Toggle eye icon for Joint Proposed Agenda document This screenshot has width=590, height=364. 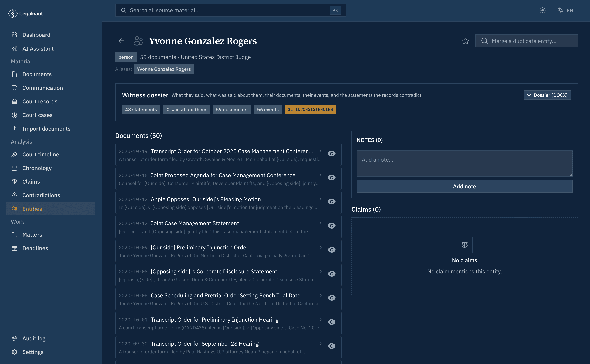tap(332, 178)
